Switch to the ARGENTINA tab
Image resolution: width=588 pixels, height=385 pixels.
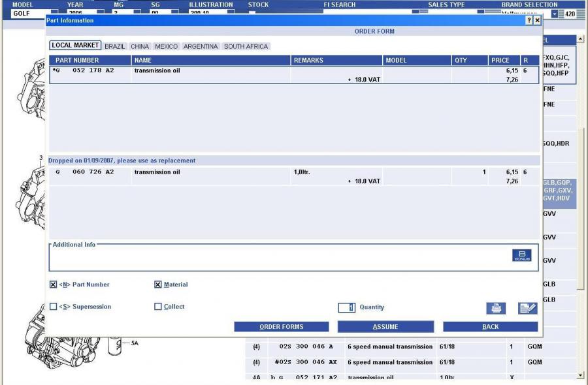tap(201, 46)
